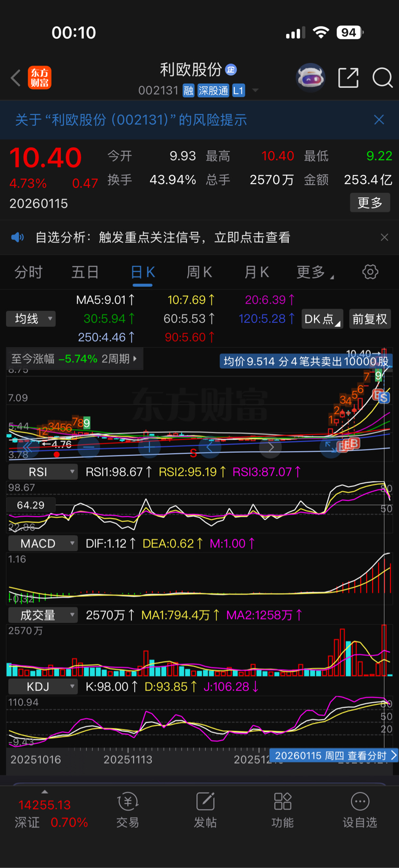Expand chart to fullscreen with diagonal arrows
Image resolution: width=399 pixels, height=868 pixels.
click(330, 447)
